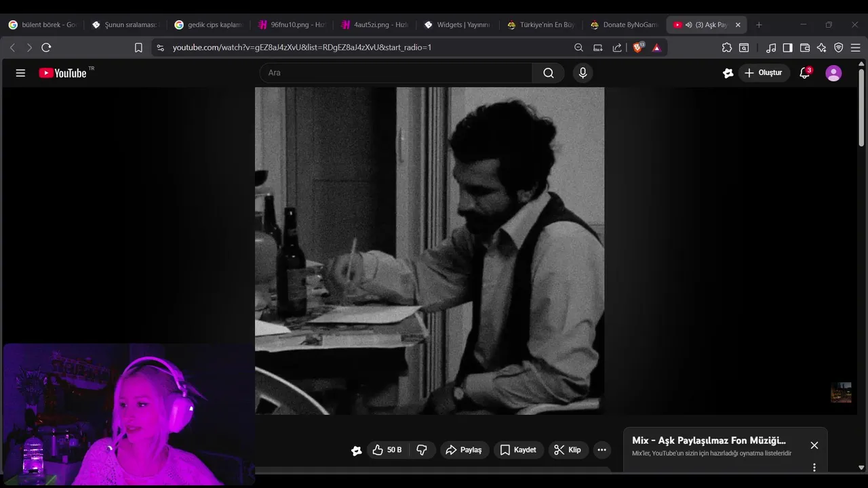The image size is (868, 488).
Task: Open the extensions puzzle icon
Action: click(x=727, y=47)
